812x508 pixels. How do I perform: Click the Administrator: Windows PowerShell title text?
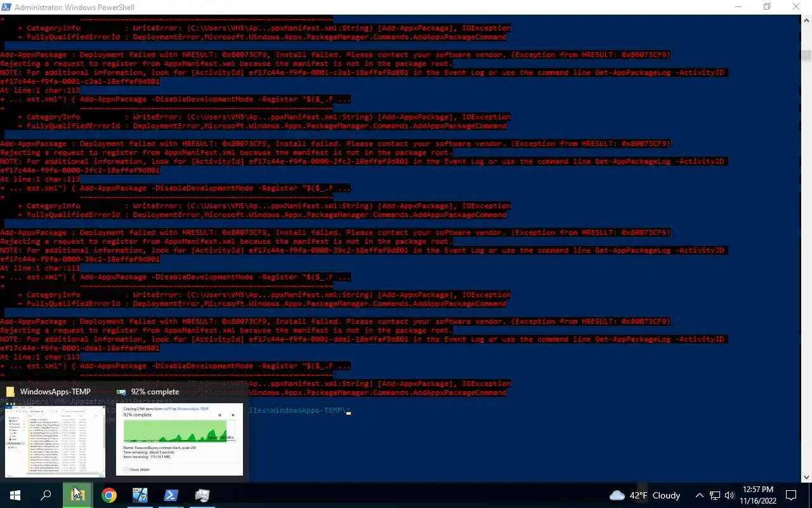pos(74,7)
